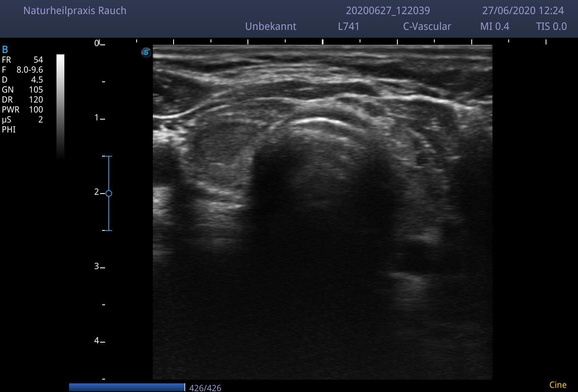This screenshot has width=578, height=392.
Task: Click the date and time display
Action: tap(523, 11)
